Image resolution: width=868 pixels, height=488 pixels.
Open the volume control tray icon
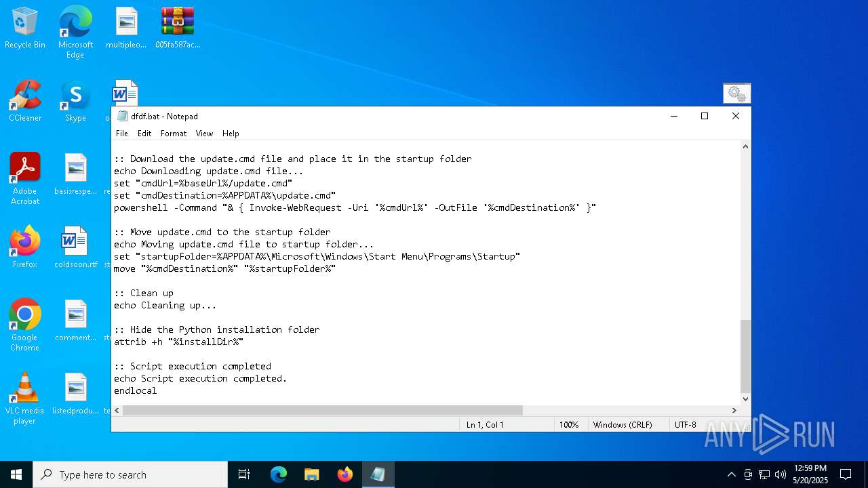[781, 474]
